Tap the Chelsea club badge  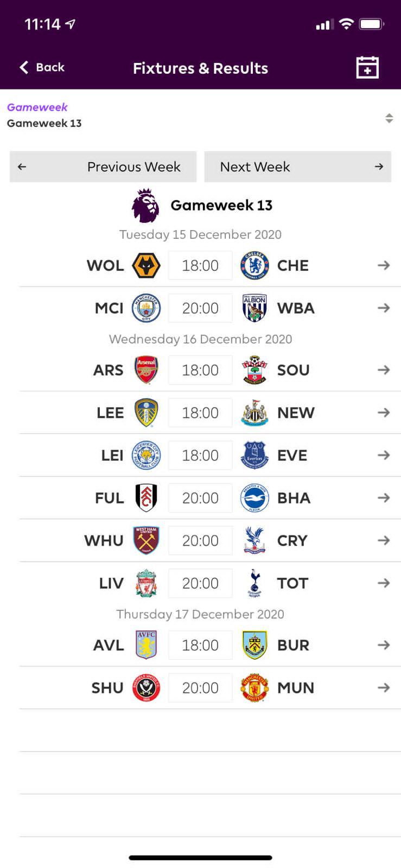tap(254, 266)
